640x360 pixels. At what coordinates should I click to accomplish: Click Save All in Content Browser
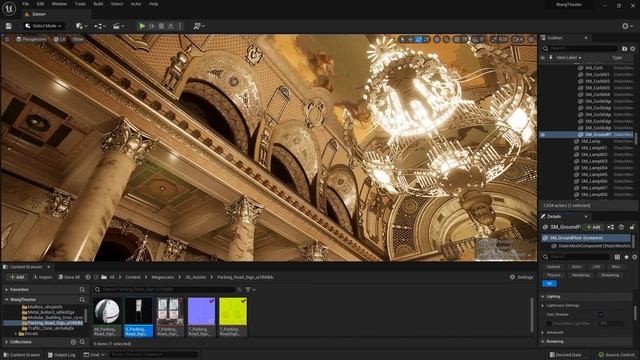tap(69, 277)
